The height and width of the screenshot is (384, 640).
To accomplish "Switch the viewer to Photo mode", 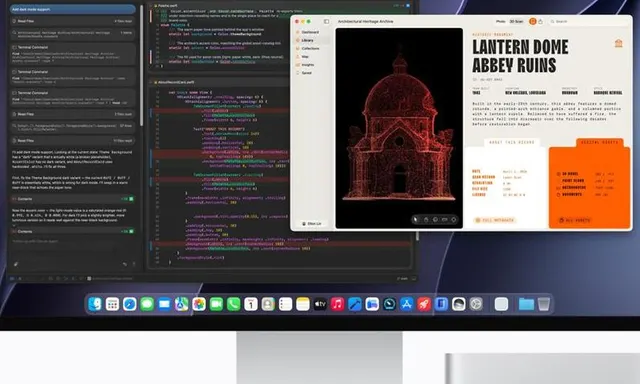I will tap(500, 21).
